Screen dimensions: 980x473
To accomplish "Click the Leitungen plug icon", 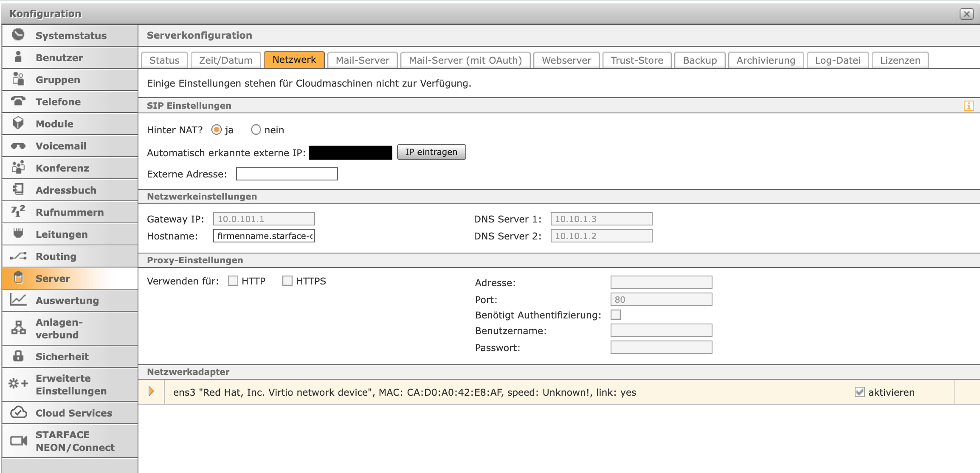I will click(x=18, y=233).
